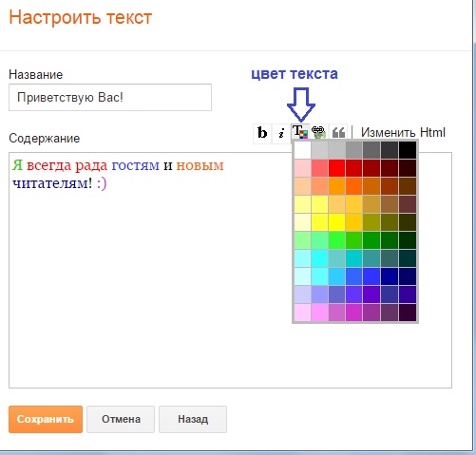Focus the Название field containing Приветствую Вас!
476x455 pixels.
coord(110,97)
